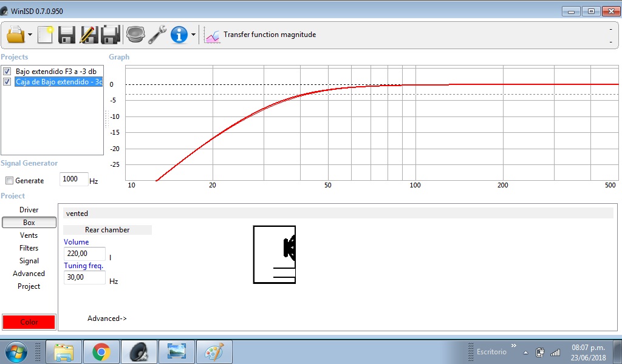Select project Bajo extendido F3 a -3 db

click(56, 72)
